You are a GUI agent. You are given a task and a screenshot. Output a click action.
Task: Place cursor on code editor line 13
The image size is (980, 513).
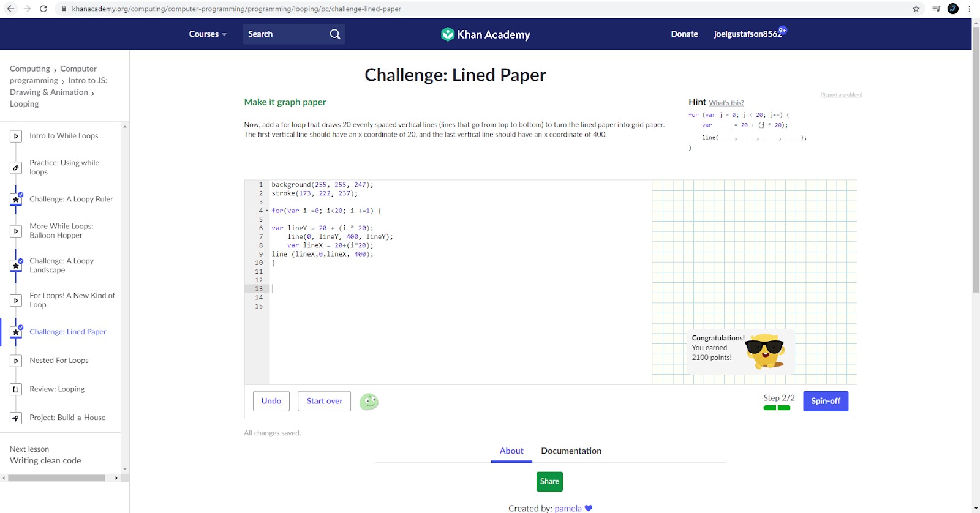click(x=459, y=289)
